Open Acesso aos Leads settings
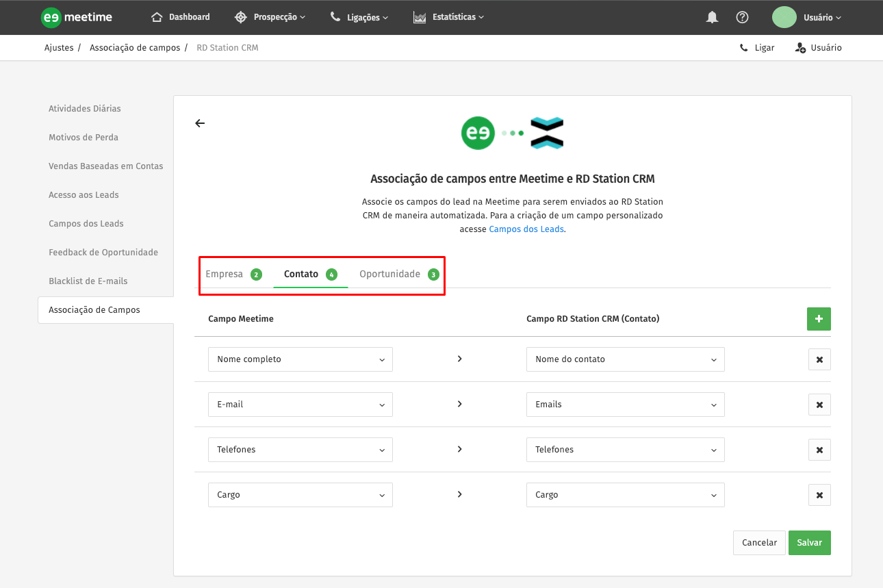The image size is (883, 588). click(84, 195)
